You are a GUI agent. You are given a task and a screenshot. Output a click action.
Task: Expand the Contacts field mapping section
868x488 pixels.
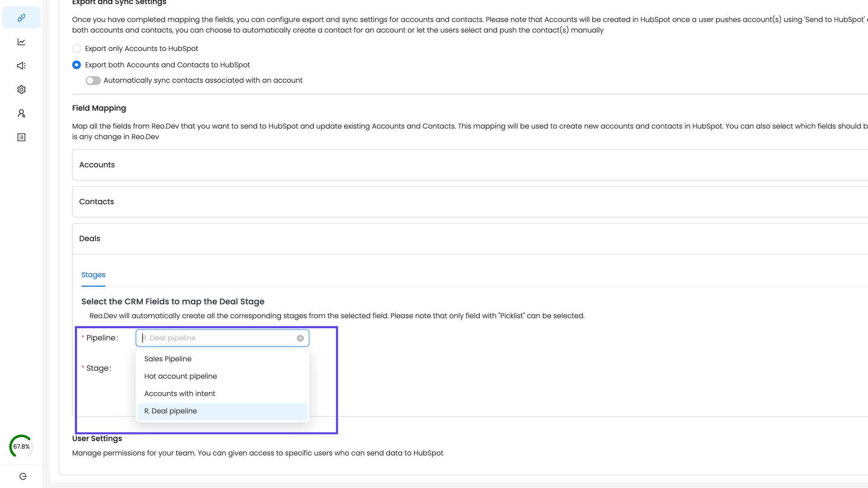(96, 202)
